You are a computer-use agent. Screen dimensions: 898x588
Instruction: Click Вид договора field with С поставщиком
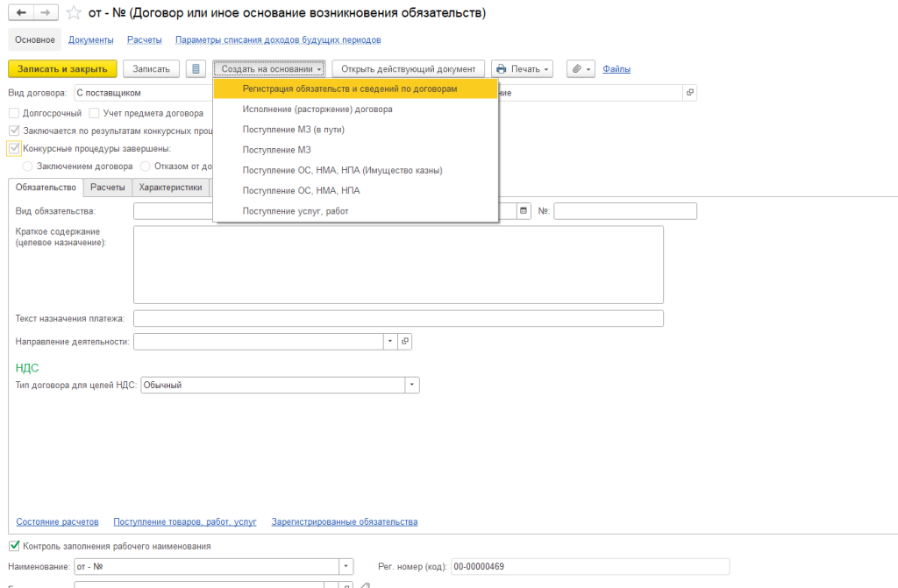(x=143, y=93)
